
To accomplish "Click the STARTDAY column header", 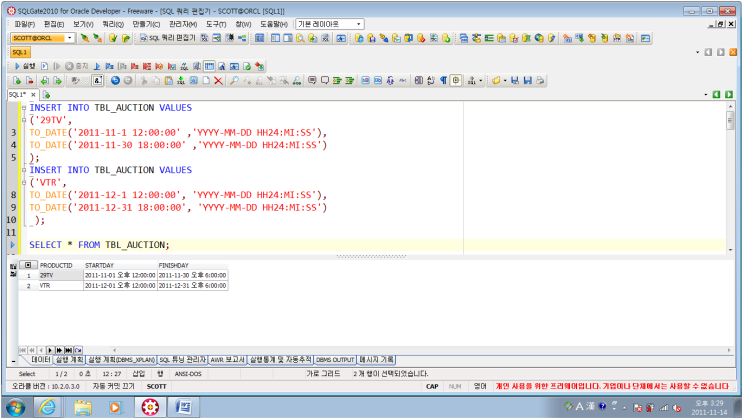I will (120, 265).
